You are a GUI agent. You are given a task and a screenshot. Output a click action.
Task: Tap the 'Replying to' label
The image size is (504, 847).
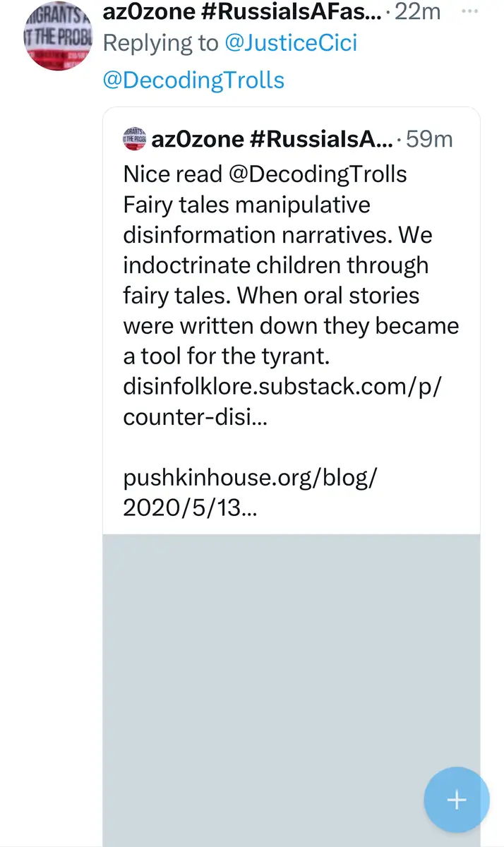[x=160, y=43]
